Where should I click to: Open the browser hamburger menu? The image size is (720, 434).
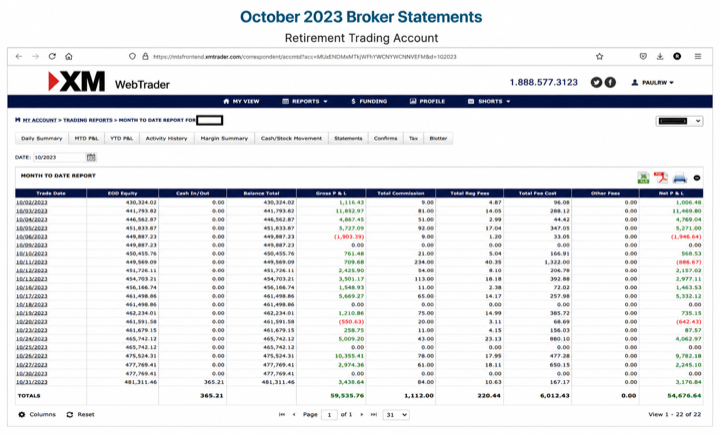click(698, 56)
